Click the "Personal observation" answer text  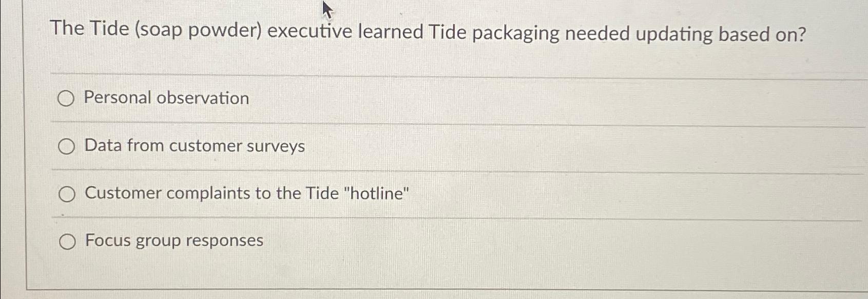166,98
